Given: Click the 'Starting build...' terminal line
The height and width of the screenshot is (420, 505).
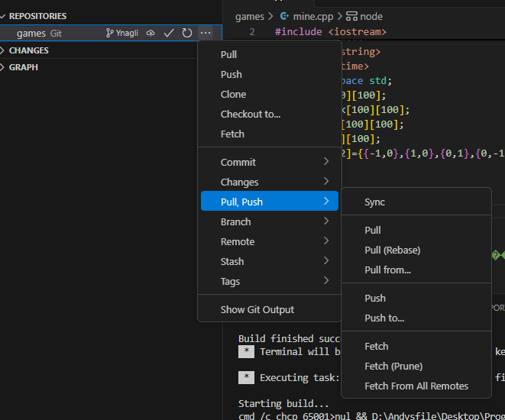Looking at the screenshot, I should coord(283,404).
